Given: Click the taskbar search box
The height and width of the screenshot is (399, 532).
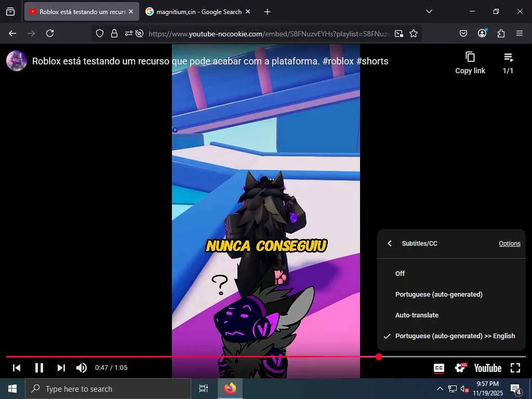Looking at the screenshot, I should pos(108,389).
